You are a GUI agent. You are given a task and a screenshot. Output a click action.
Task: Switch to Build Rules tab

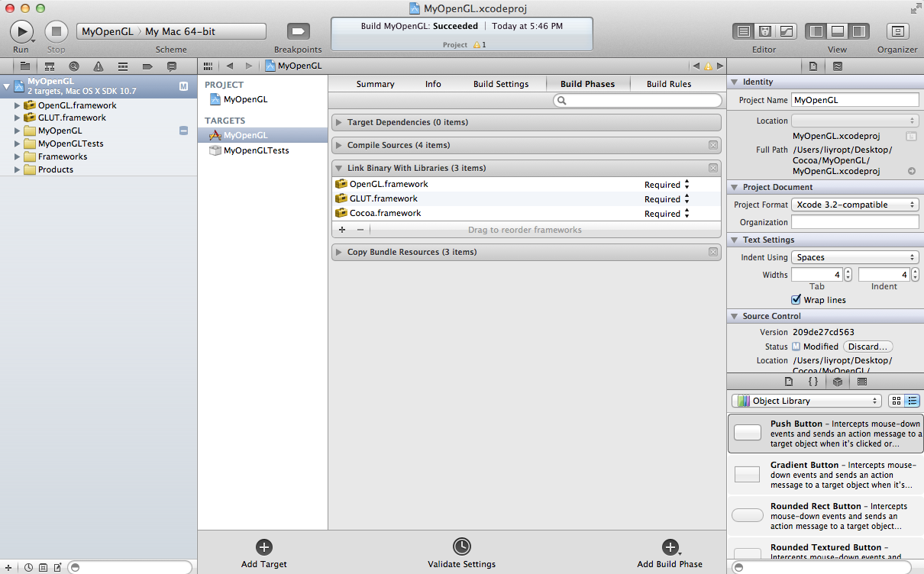click(x=669, y=84)
